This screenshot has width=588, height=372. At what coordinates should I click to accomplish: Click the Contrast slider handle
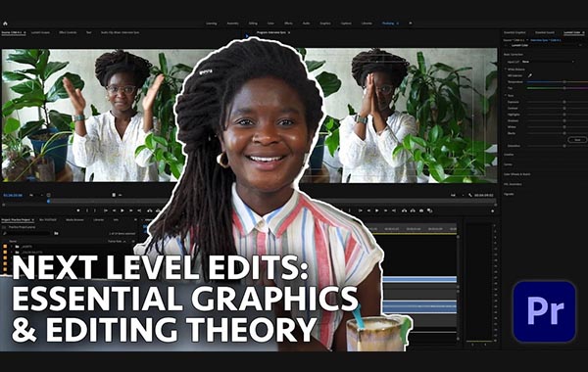click(x=564, y=109)
